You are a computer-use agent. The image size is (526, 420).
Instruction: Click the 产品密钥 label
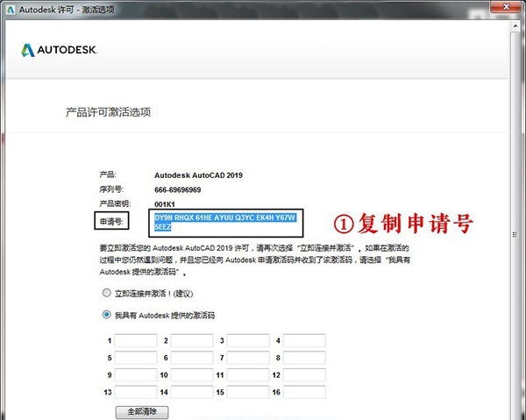click(x=115, y=204)
